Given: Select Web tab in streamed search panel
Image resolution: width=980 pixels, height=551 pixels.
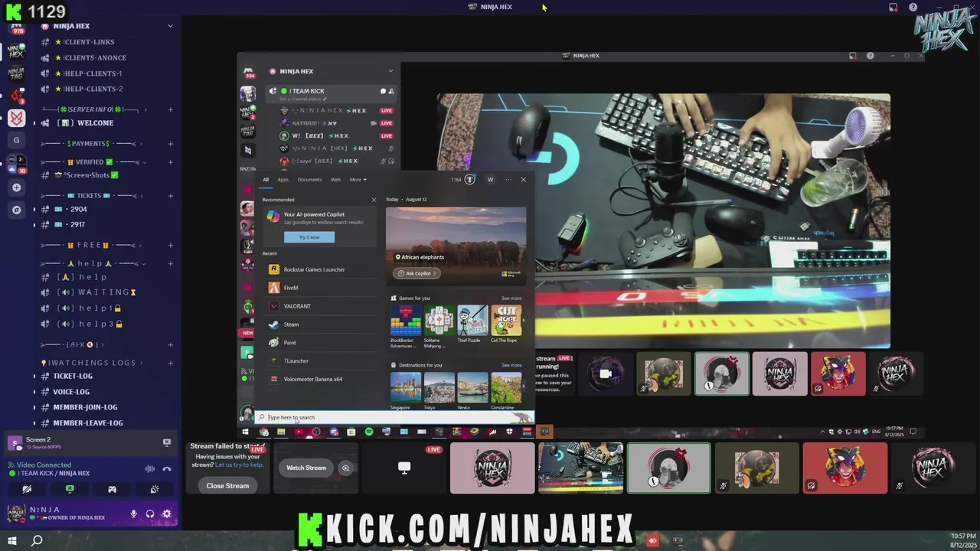Looking at the screenshot, I should point(335,180).
